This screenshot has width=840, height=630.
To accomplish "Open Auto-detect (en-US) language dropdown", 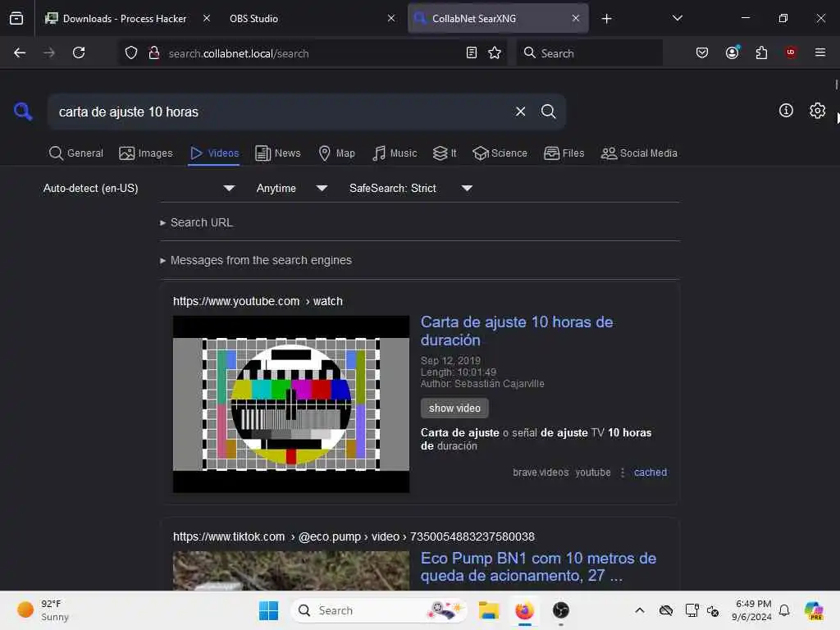I will pyautogui.click(x=139, y=188).
